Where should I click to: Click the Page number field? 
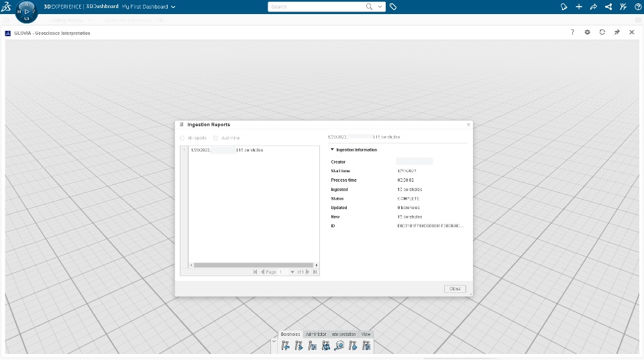(x=283, y=272)
